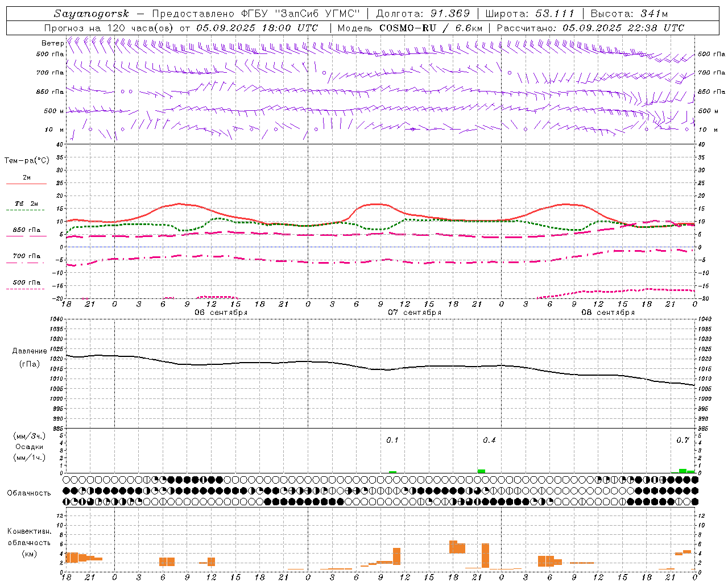Viewport: 728px width, 582px height.
Task: Click the precipitation amount "0.1"
Action: (x=392, y=440)
